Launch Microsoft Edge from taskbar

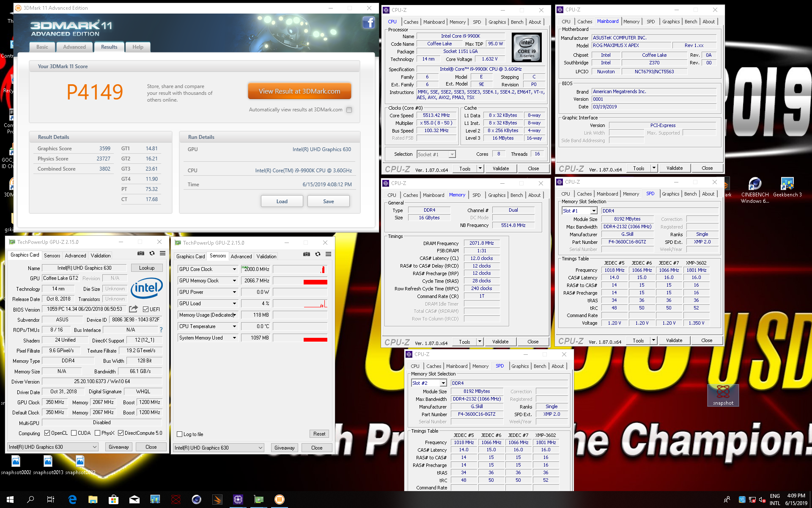(72, 500)
